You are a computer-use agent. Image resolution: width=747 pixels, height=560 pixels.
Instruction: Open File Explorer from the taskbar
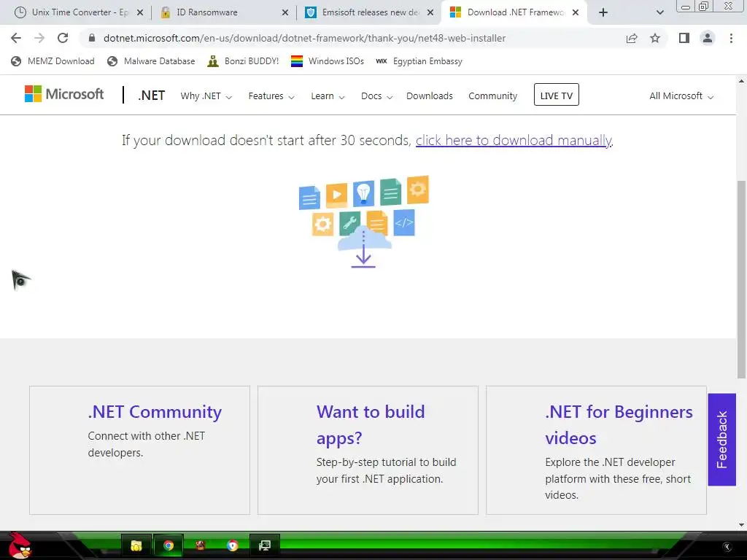pyautogui.click(x=136, y=545)
